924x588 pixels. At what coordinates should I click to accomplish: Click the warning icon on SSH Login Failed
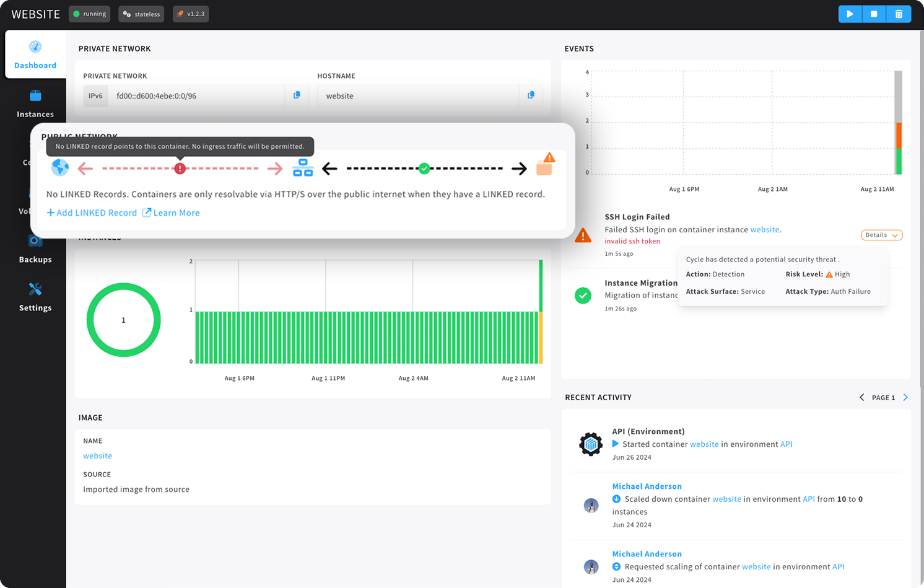pos(583,235)
